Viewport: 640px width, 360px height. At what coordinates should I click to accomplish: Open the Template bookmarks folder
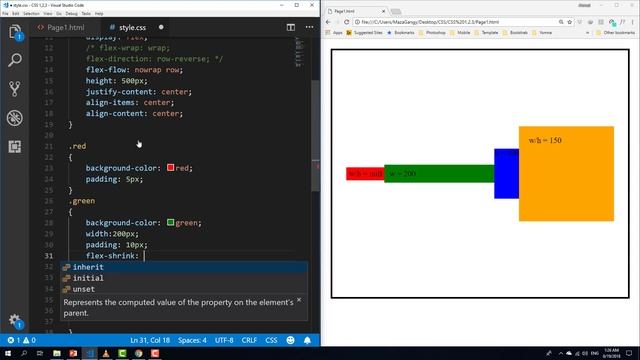tap(486, 33)
